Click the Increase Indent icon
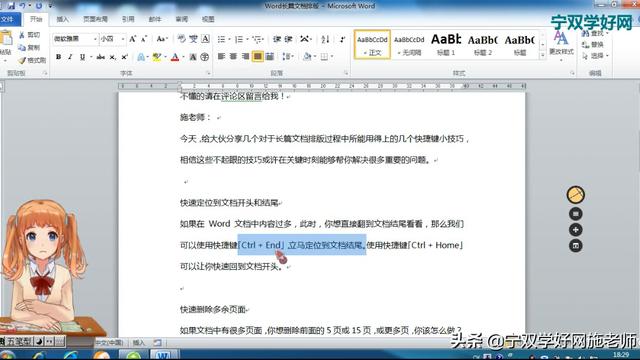 click(289, 39)
